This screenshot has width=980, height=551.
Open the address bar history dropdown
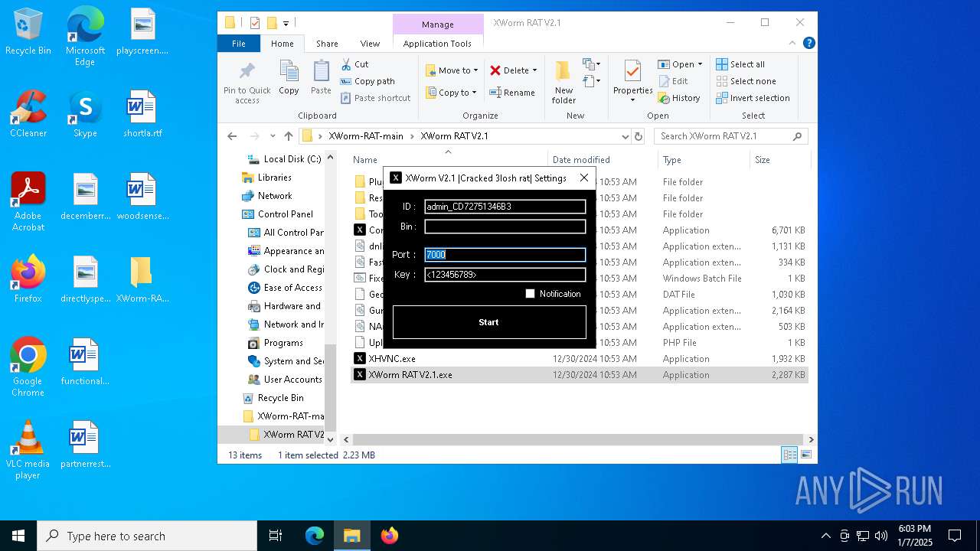pyautogui.click(x=626, y=136)
